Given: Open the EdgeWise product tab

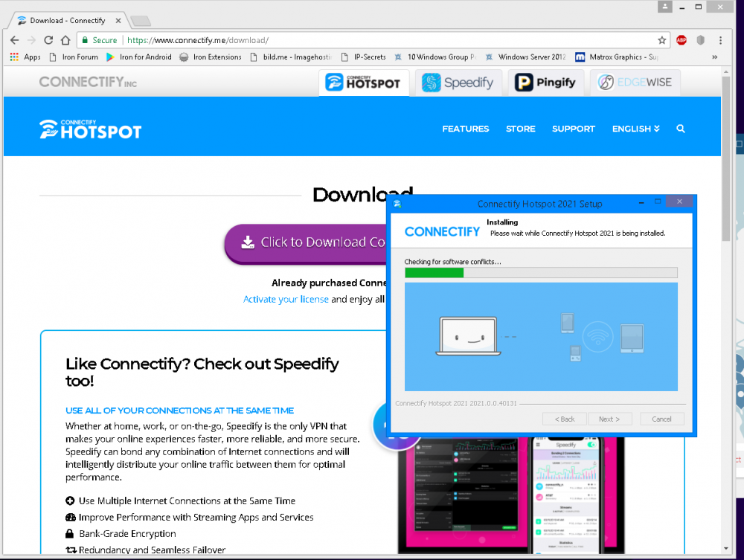Looking at the screenshot, I should coord(635,83).
